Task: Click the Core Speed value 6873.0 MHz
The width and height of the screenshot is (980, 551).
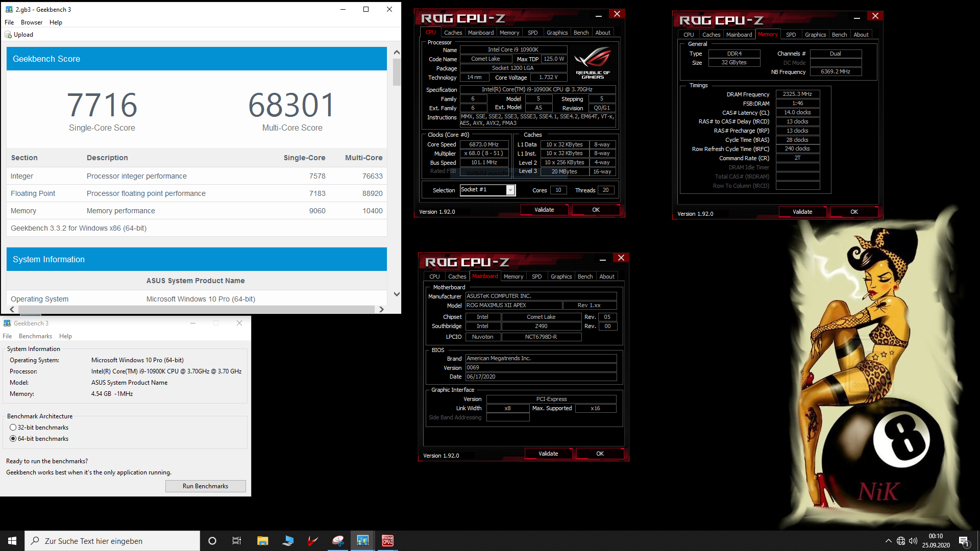Action: point(484,144)
